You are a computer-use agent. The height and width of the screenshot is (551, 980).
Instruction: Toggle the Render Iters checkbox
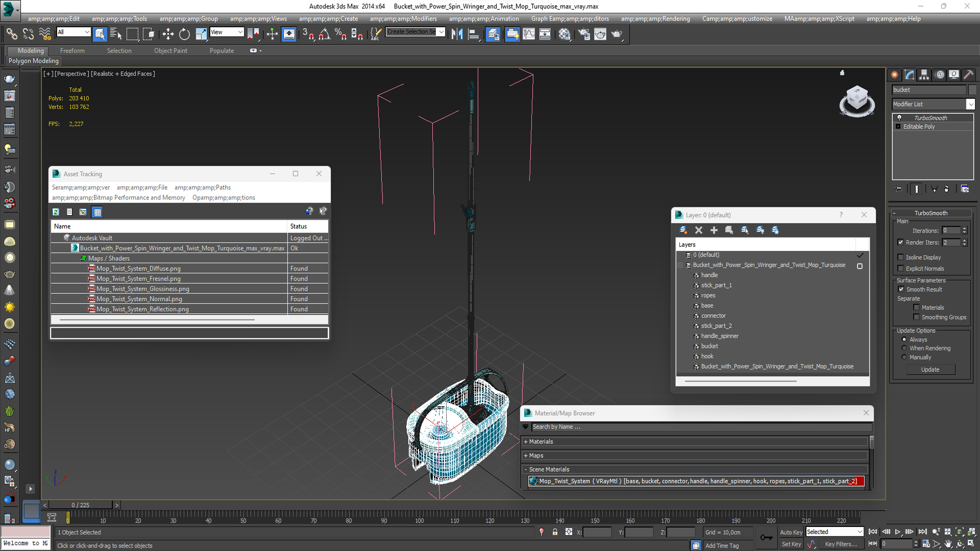pos(901,242)
